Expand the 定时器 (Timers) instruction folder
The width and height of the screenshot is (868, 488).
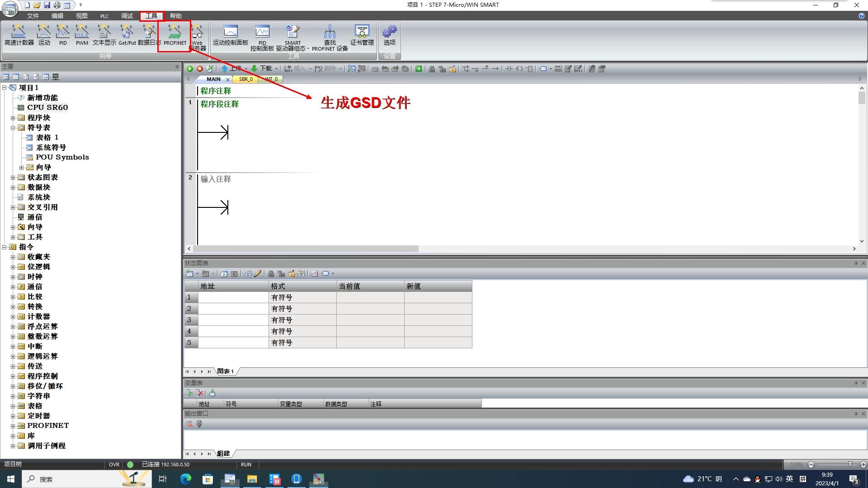tap(13, 416)
